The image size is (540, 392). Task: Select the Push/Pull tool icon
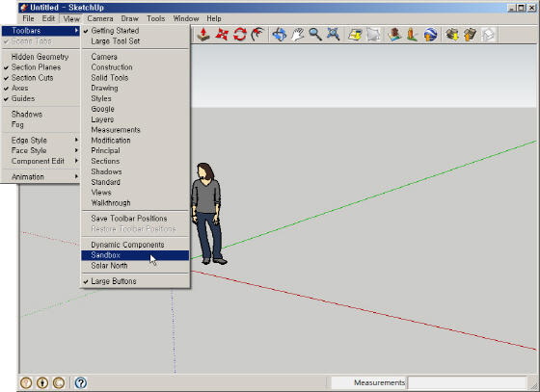coord(203,35)
